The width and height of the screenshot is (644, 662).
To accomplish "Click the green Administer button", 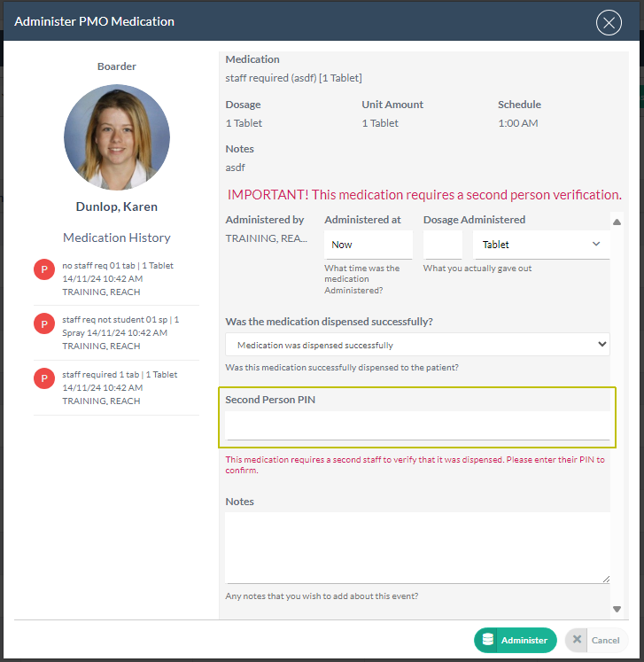I will point(516,640).
